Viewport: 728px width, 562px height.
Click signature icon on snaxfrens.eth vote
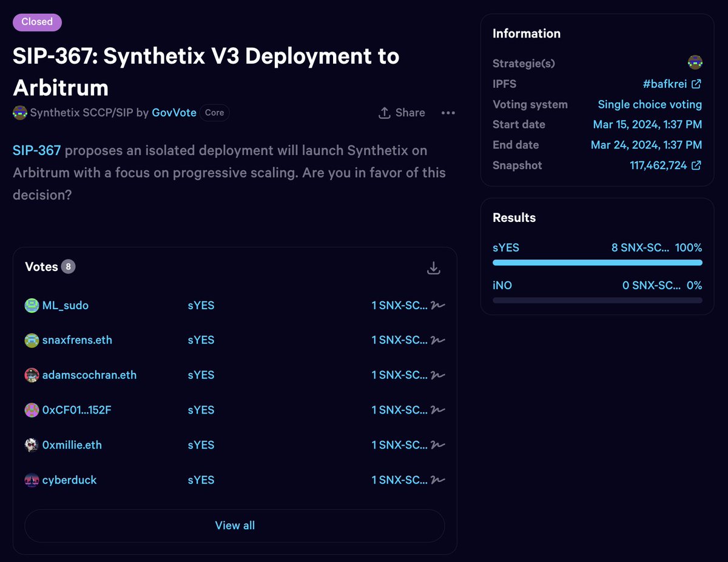point(438,340)
